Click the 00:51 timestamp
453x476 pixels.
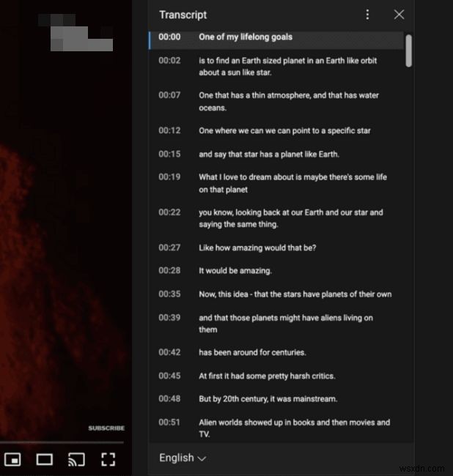(169, 423)
